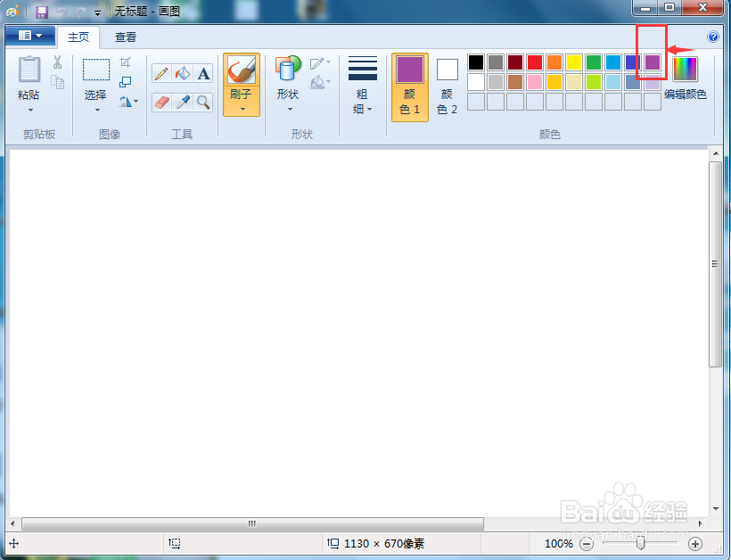
Task: Click the zoom out minus button
Action: point(587,544)
